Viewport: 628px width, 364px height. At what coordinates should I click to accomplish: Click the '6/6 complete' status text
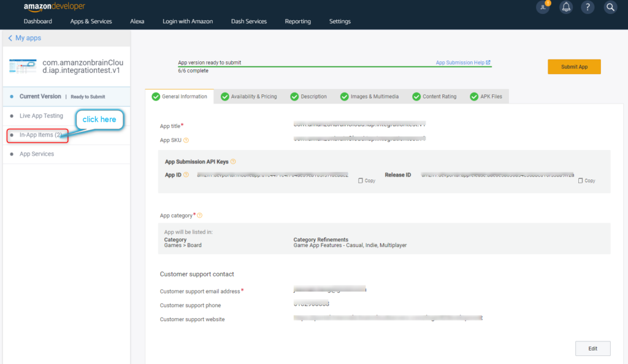[x=193, y=71]
